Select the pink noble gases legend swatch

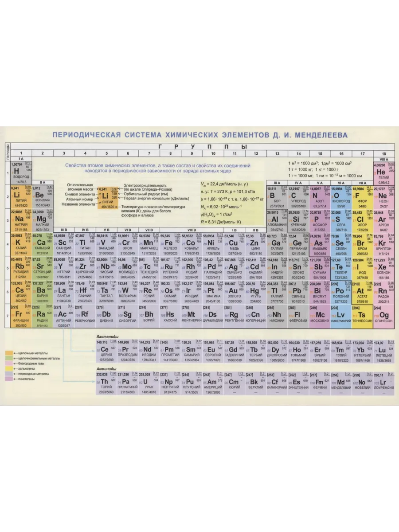click(x=9, y=363)
